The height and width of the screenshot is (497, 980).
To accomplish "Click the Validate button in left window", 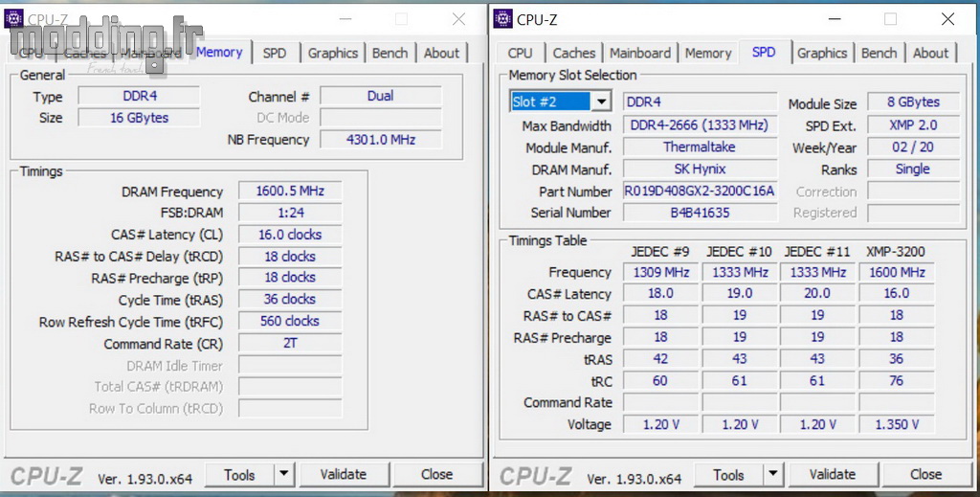I will [x=344, y=474].
